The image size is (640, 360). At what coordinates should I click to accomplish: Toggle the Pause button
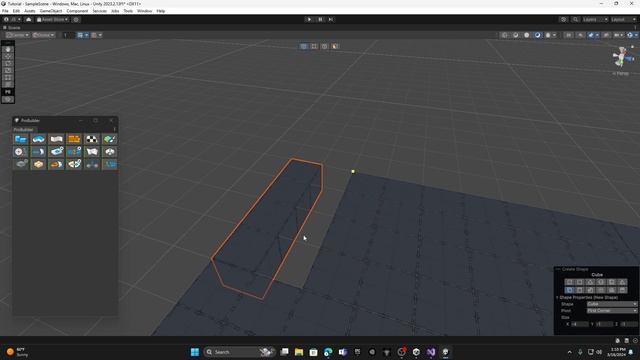(320, 19)
